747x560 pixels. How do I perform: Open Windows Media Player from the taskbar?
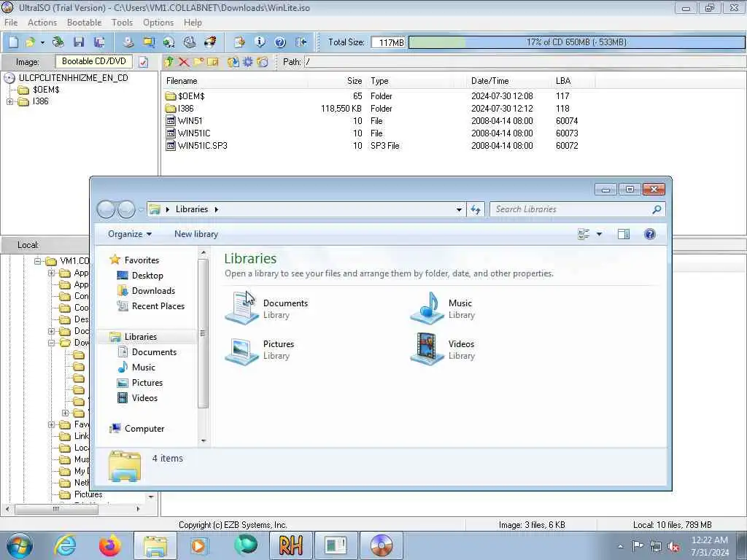pyautogui.click(x=198, y=545)
